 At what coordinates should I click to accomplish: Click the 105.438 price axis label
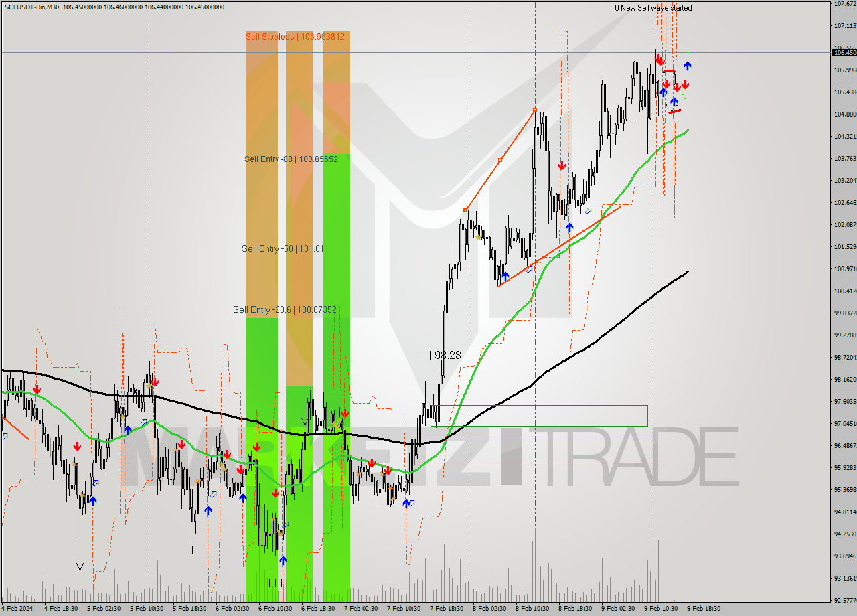point(845,92)
